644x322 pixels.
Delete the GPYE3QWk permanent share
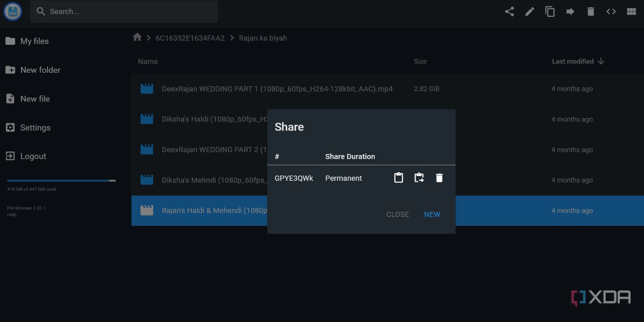coord(439,178)
